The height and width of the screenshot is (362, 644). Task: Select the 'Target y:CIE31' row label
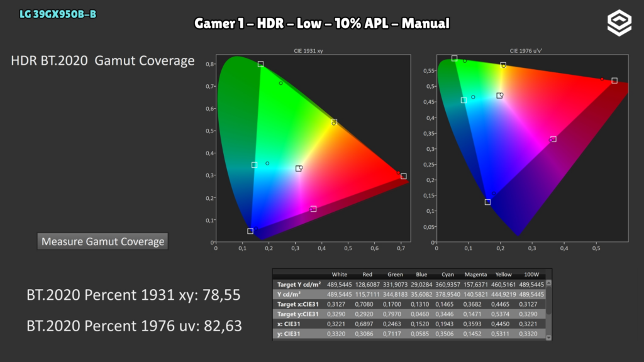click(297, 314)
